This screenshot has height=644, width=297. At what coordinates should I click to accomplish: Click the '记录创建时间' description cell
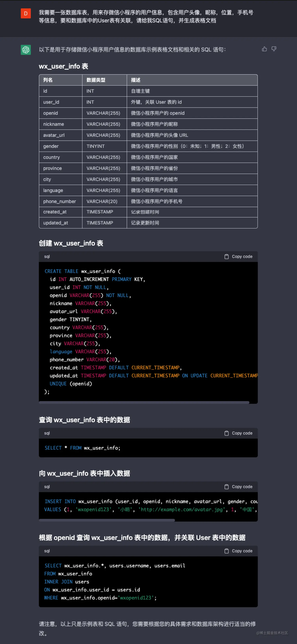coord(192,212)
